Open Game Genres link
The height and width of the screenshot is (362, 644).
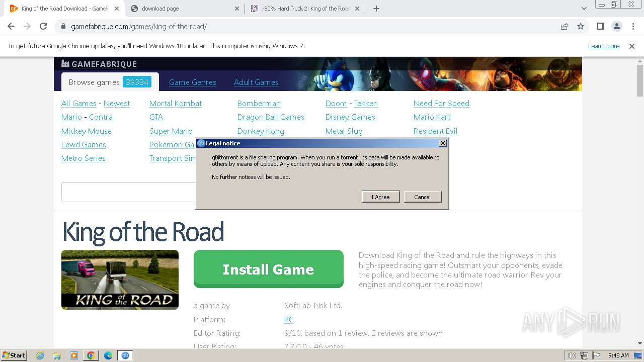point(193,82)
